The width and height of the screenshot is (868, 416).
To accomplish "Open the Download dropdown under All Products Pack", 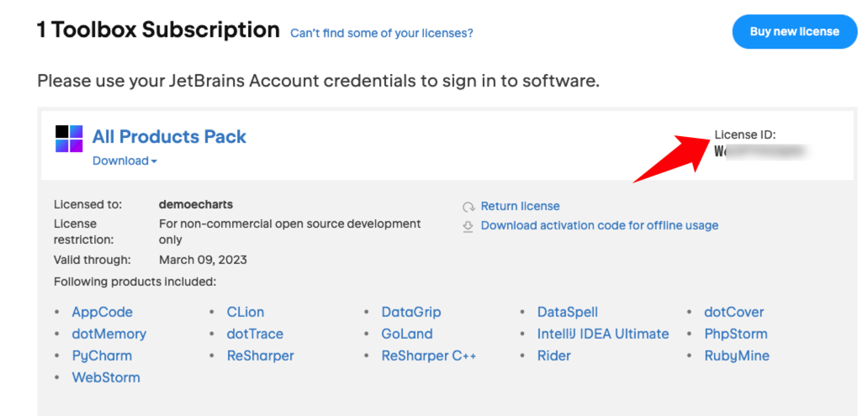I will pos(124,161).
